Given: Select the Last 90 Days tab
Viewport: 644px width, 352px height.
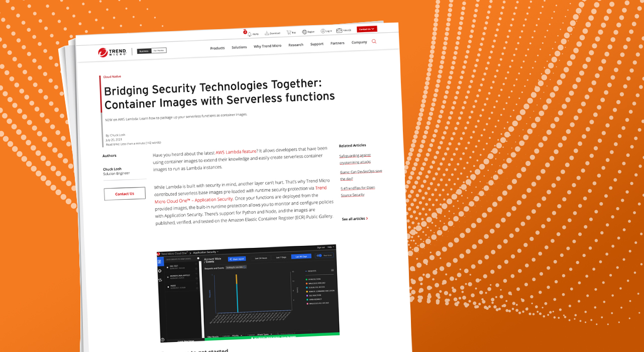Looking at the screenshot, I should pos(301,256).
